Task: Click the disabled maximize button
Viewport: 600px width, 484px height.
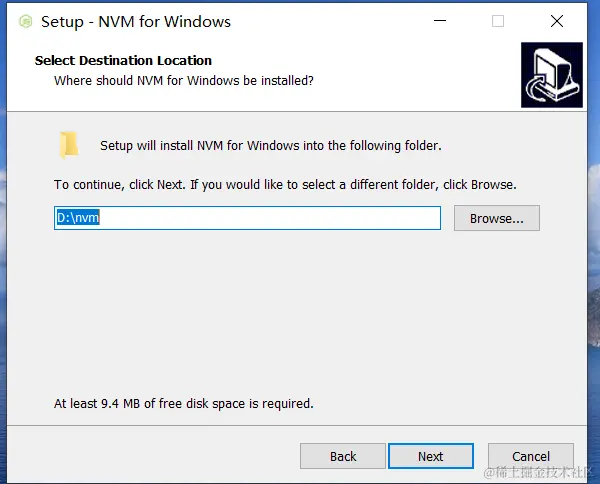Action: 498,21
